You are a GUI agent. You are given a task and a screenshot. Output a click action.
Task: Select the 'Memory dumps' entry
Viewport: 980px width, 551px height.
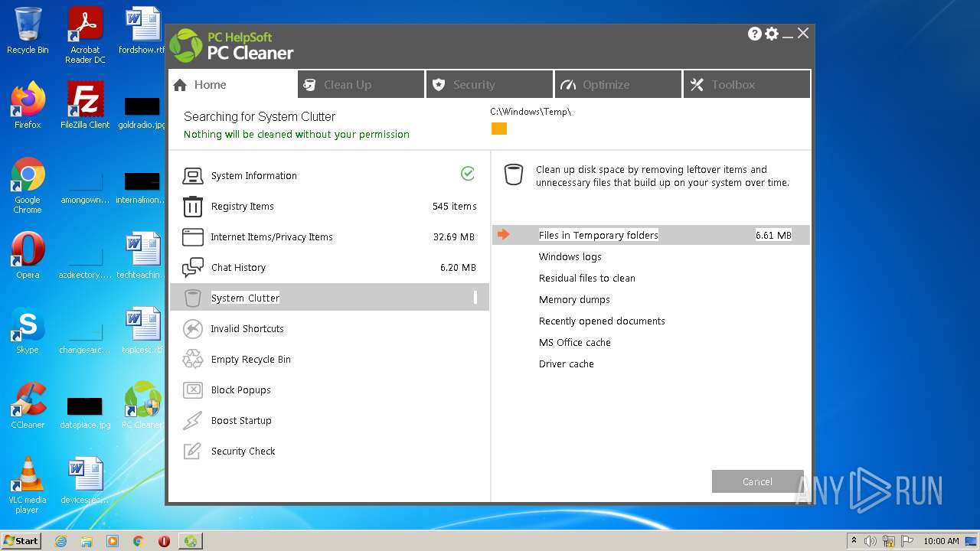coord(574,299)
